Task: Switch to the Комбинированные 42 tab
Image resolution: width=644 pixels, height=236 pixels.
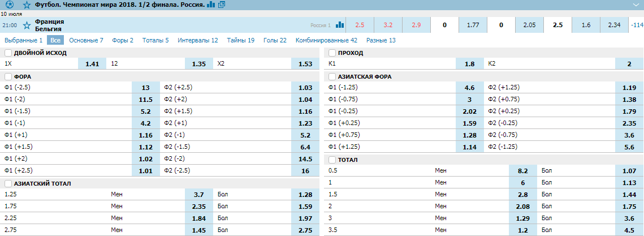Action: point(326,40)
